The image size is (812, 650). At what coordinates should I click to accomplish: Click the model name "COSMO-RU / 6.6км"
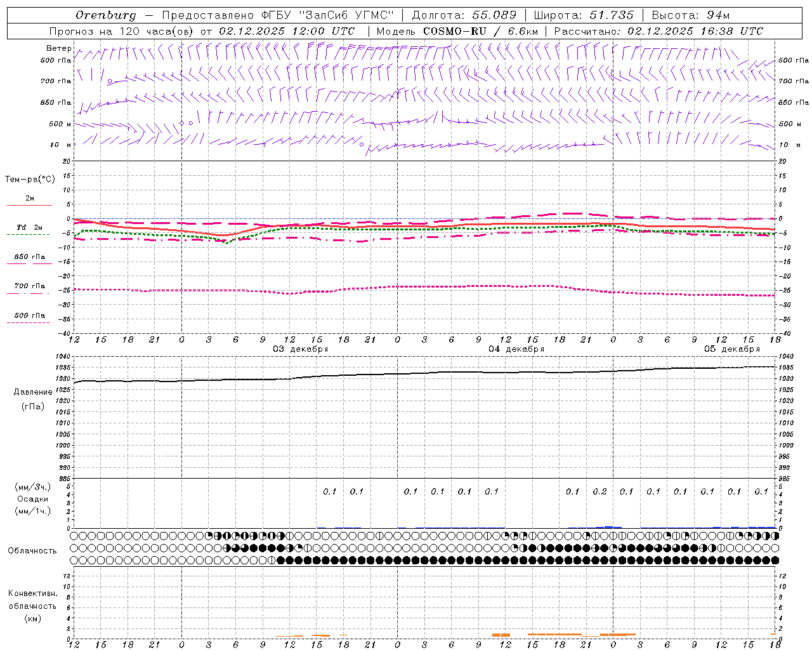coord(480,31)
